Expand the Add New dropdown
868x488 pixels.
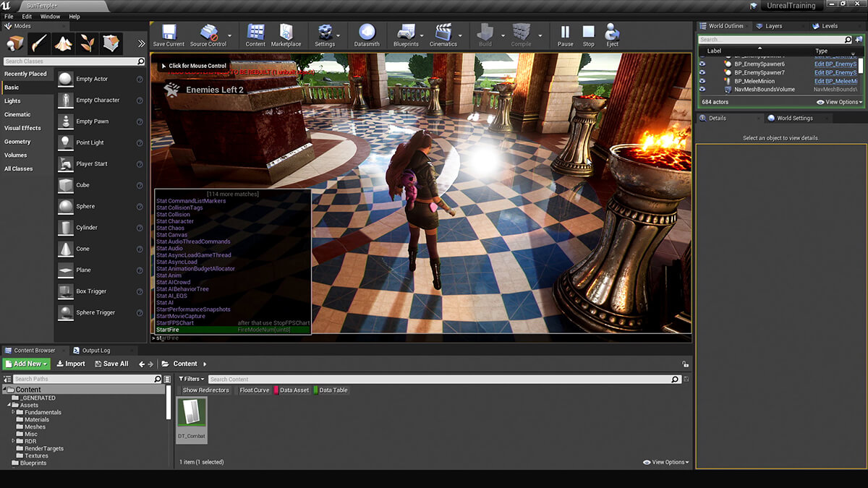pyautogui.click(x=26, y=364)
